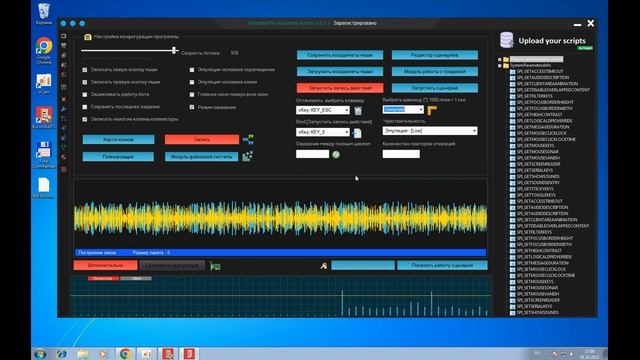This screenshot has width=640, height=360.
Task: Click the blue progress bar under the waveform
Action: [x=281, y=253]
